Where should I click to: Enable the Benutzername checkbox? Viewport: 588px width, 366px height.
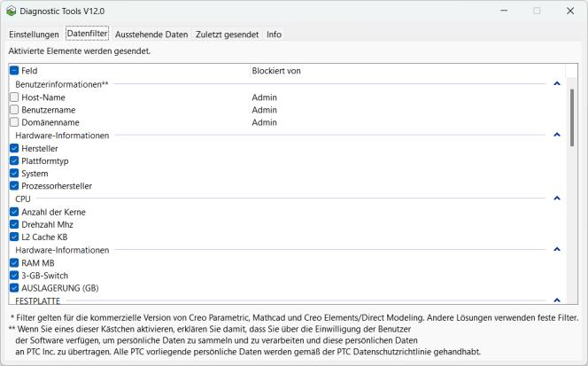tap(14, 110)
